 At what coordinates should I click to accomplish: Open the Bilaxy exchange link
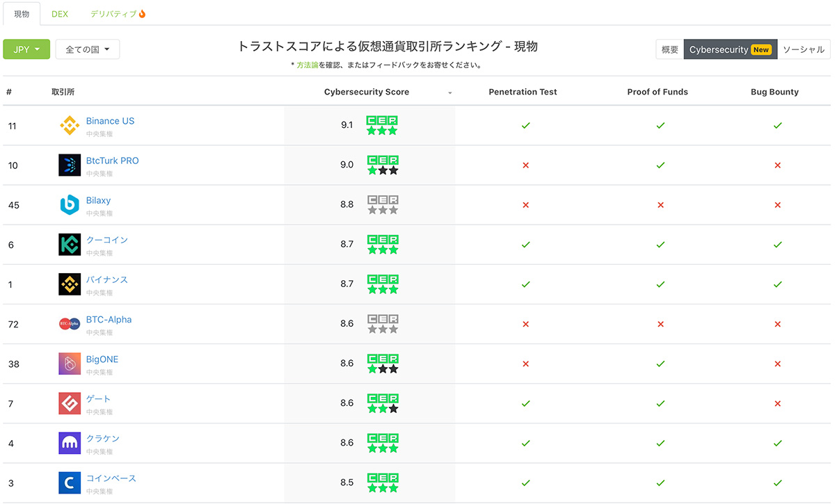[98, 200]
